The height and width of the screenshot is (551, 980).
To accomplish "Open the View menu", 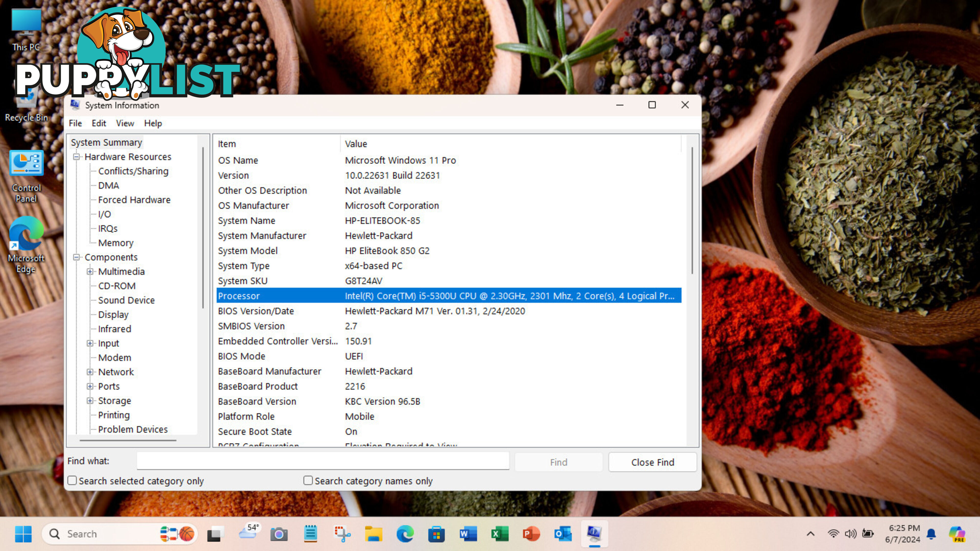I will (x=125, y=123).
